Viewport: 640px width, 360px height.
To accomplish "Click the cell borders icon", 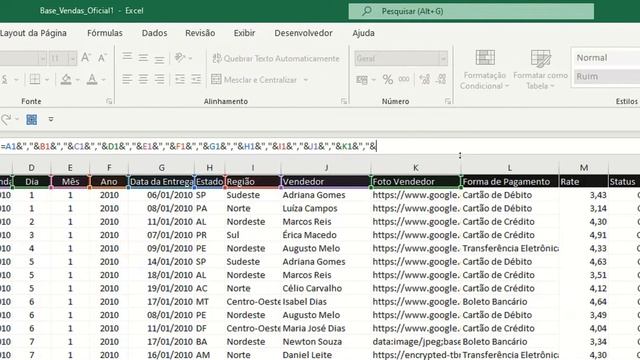I will coord(35,79).
